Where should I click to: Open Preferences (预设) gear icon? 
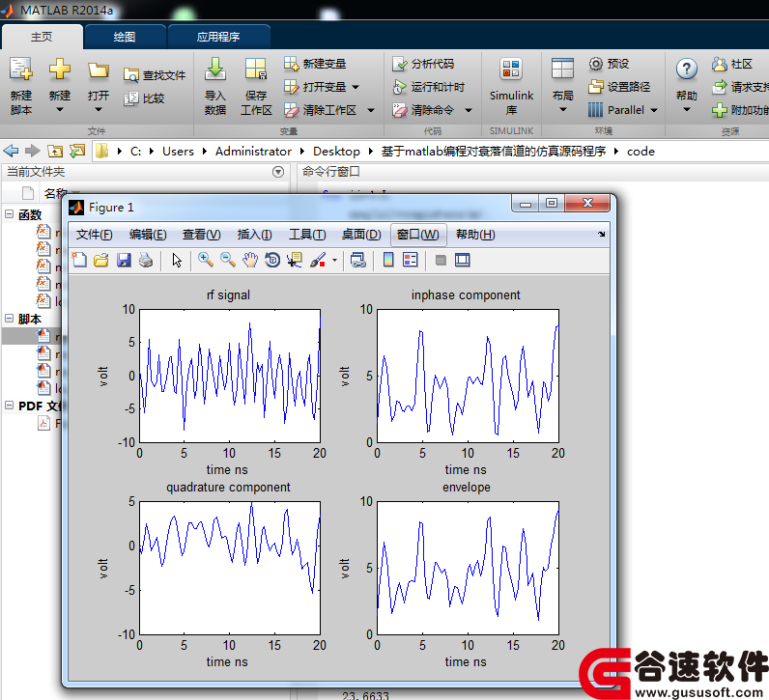(x=595, y=64)
